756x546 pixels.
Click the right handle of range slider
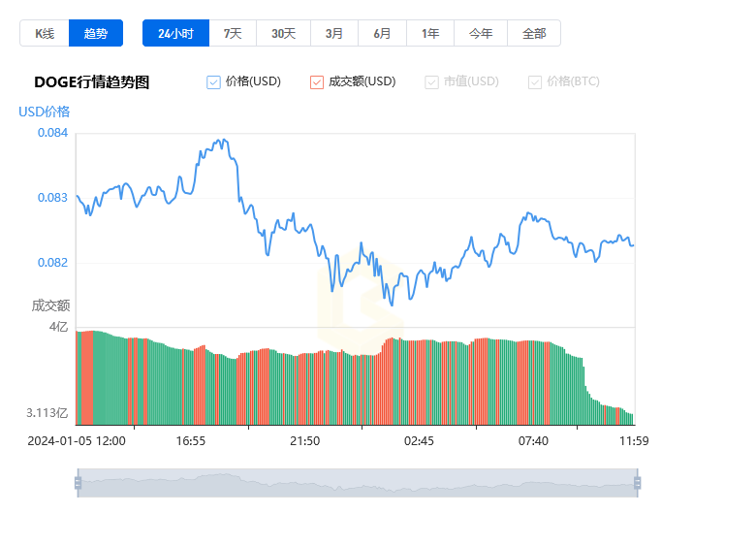click(637, 483)
